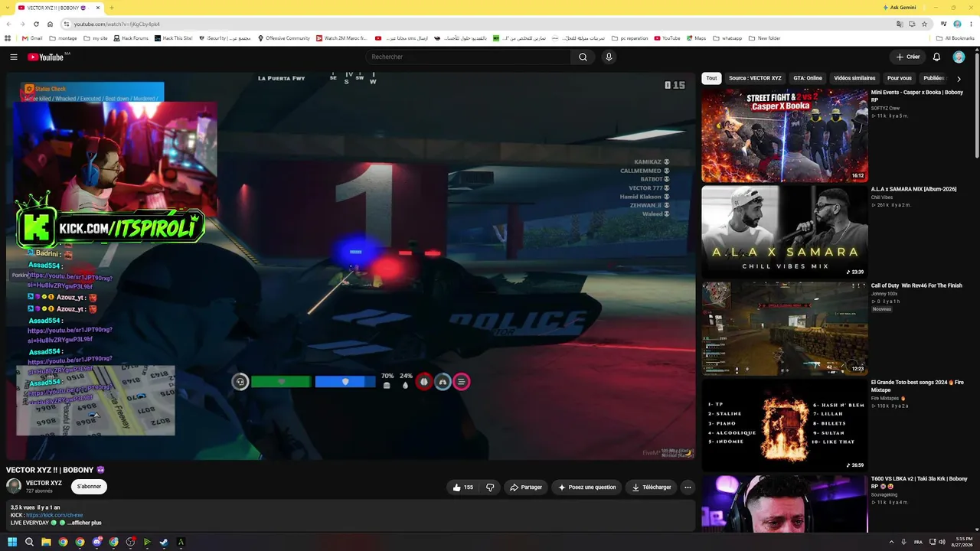Select the Tout filter chip

pos(711,78)
